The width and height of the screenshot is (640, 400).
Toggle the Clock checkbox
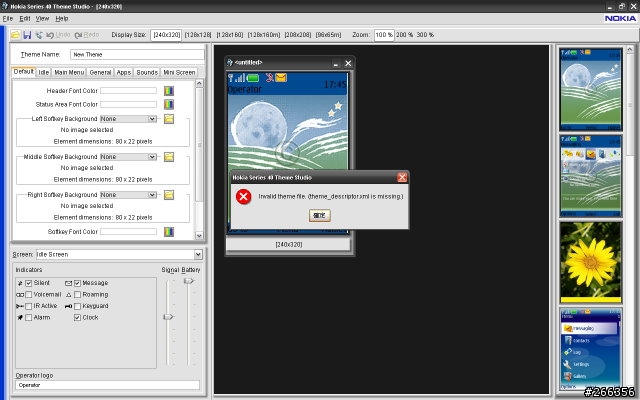coord(78,318)
